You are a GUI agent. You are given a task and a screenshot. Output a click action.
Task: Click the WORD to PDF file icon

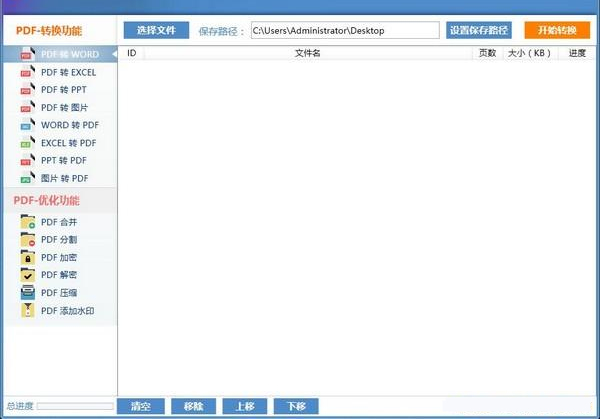(x=28, y=125)
